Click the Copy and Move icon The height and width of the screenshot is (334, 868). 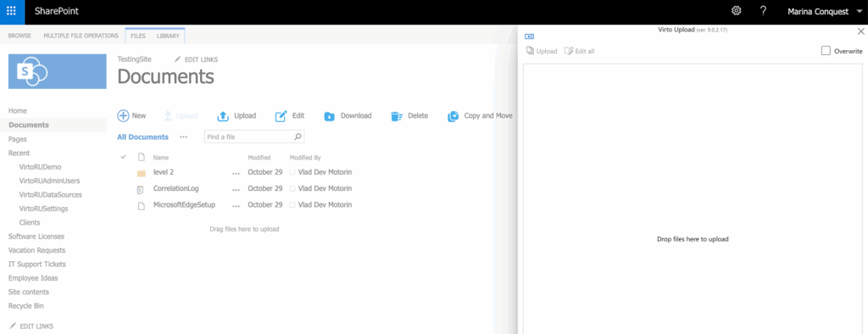point(453,116)
